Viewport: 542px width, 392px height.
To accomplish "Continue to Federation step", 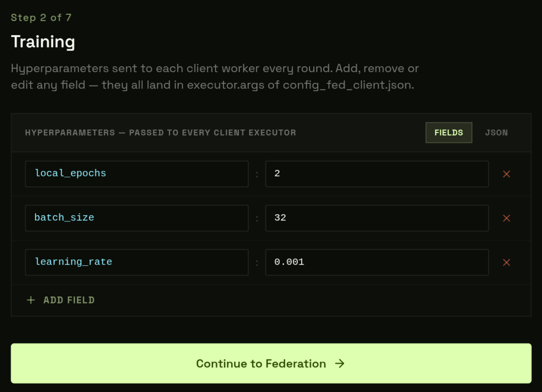I will 271,363.
